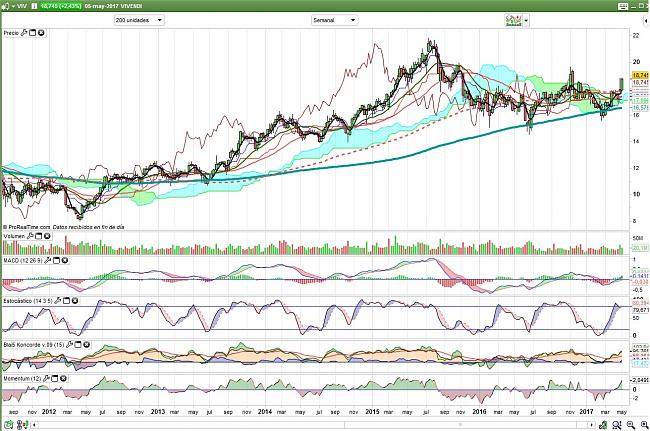Maximize the Precio panel
Image resolution: width=650 pixels, height=431 pixels.
point(33,32)
